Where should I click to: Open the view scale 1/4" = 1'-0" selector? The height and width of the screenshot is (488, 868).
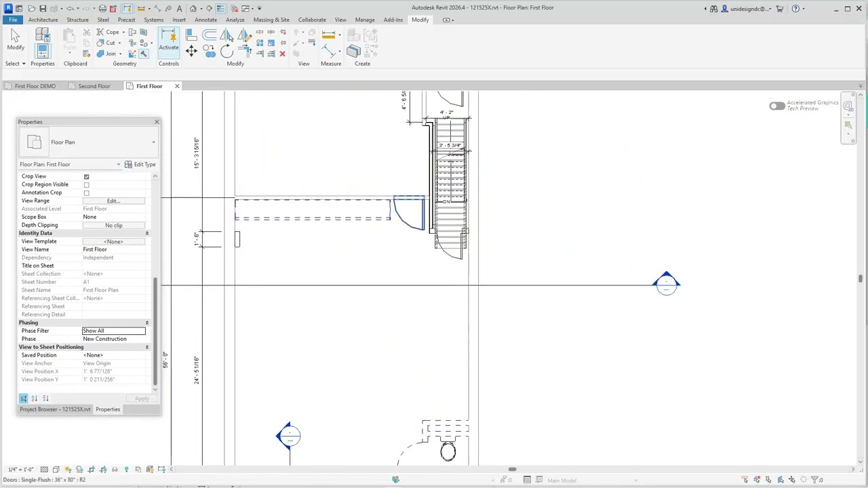coord(20,469)
